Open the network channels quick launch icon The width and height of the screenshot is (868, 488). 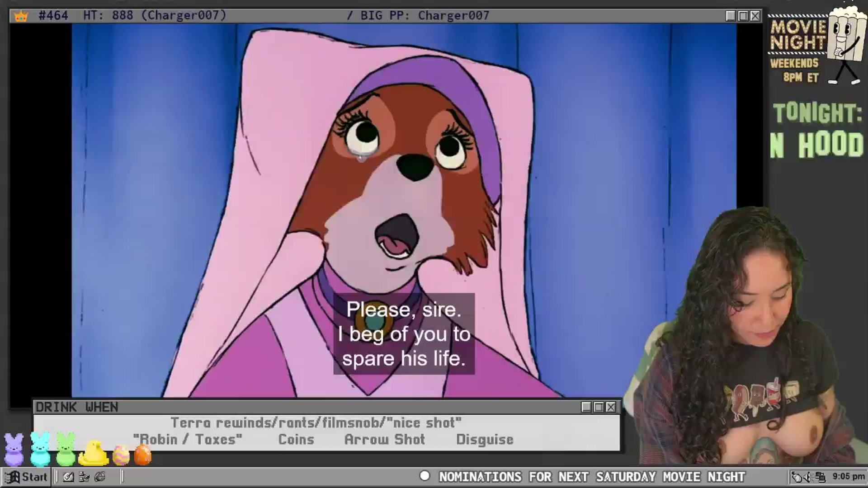(x=84, y=477)
